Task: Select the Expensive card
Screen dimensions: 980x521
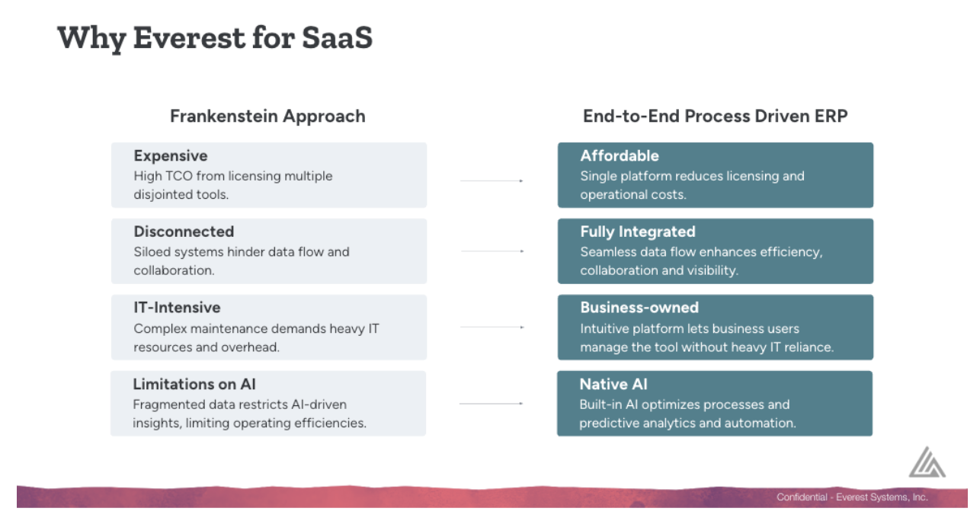Action: (269, 175)
